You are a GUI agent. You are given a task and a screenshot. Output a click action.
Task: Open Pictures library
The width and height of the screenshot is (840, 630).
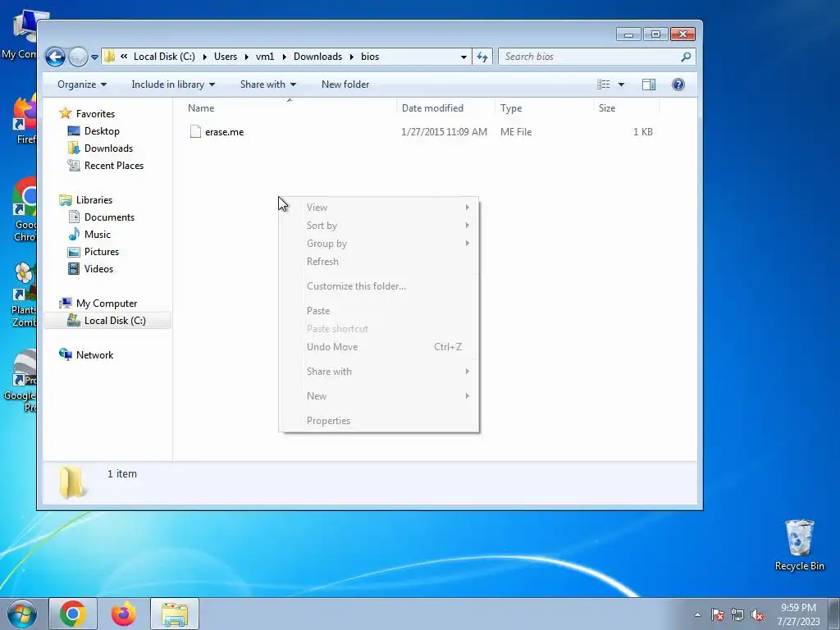coord(101,252)
